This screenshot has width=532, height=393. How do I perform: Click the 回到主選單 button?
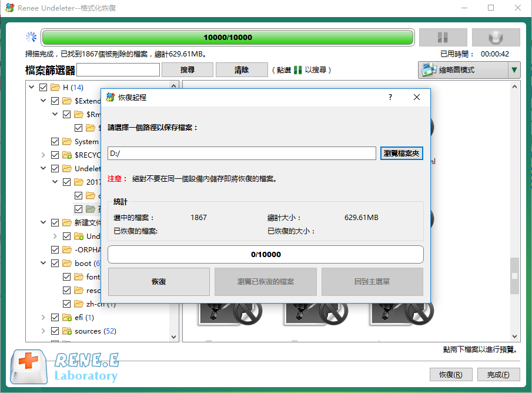[372, 282]
